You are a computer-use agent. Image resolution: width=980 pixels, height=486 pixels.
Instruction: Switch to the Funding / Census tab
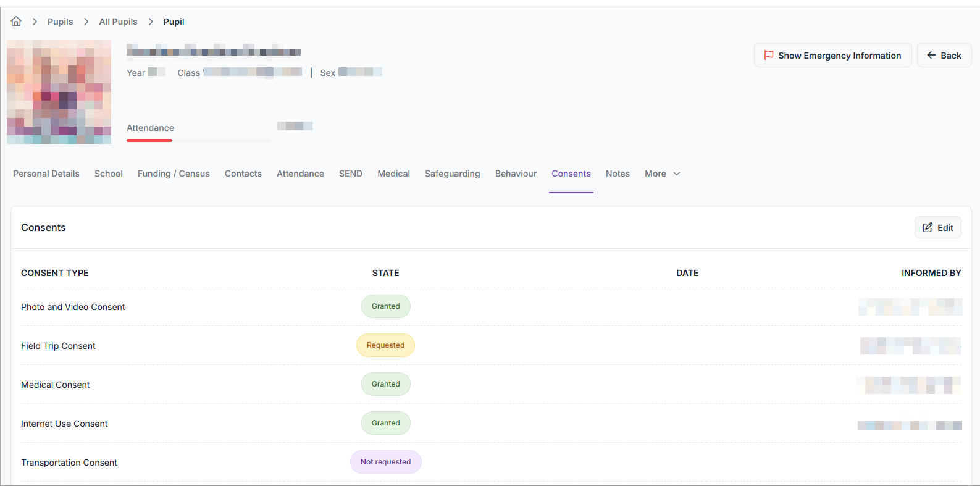click(174, 174)
